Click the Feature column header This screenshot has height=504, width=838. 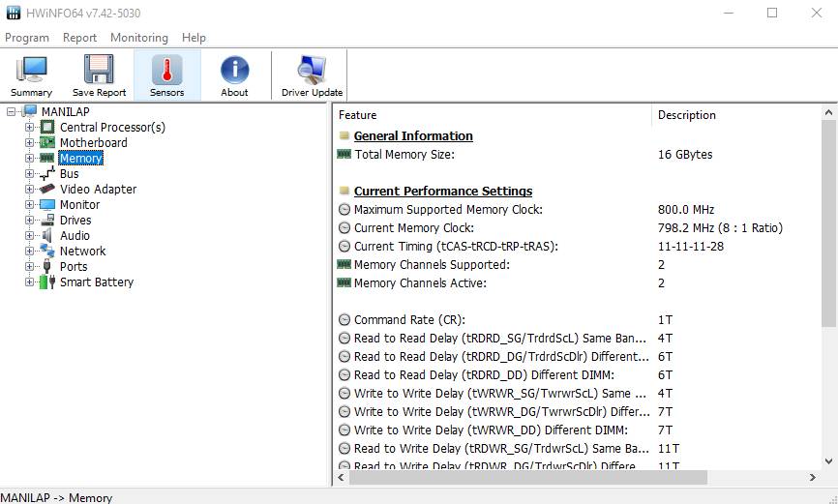pos(493,115)
